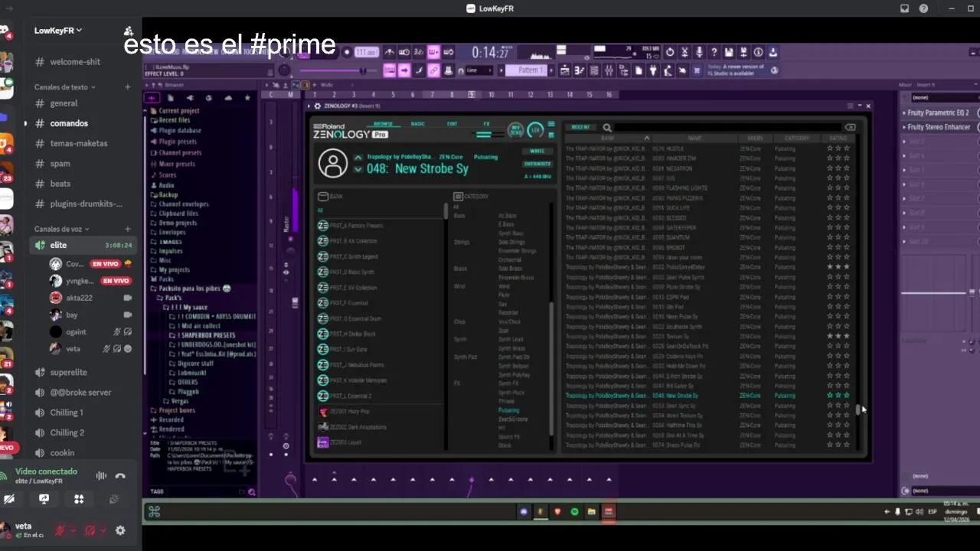Click the Zenology LEV level knob
Image resolution: width=980 pixels, height=551 pixels.
coord(535,129)
